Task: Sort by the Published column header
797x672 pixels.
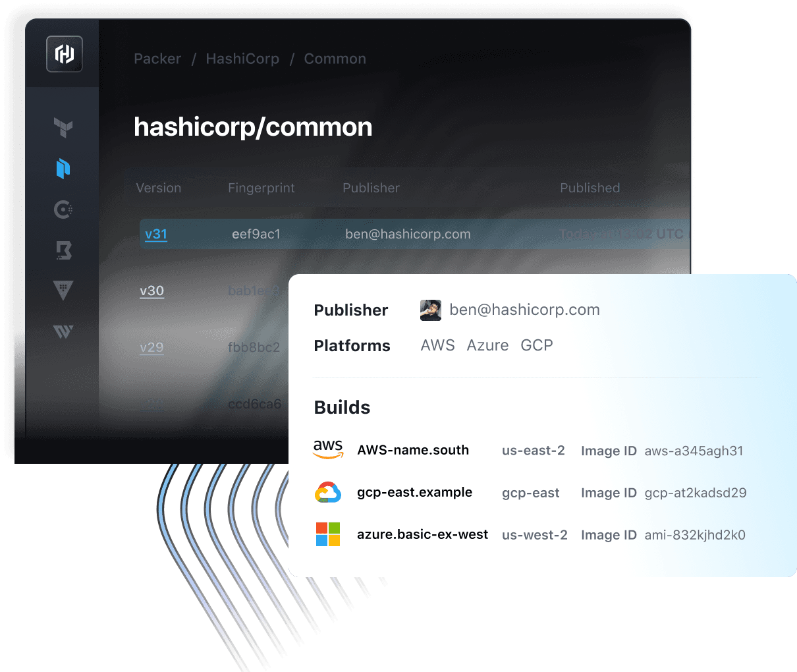Action: pos(590,188)
